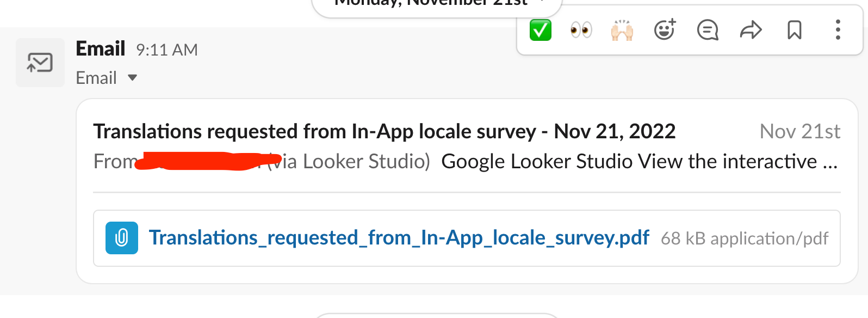Viewport: 868px width, 318px height.
Task: Click the Nov 21st date in email card
Action: point(800,132)
